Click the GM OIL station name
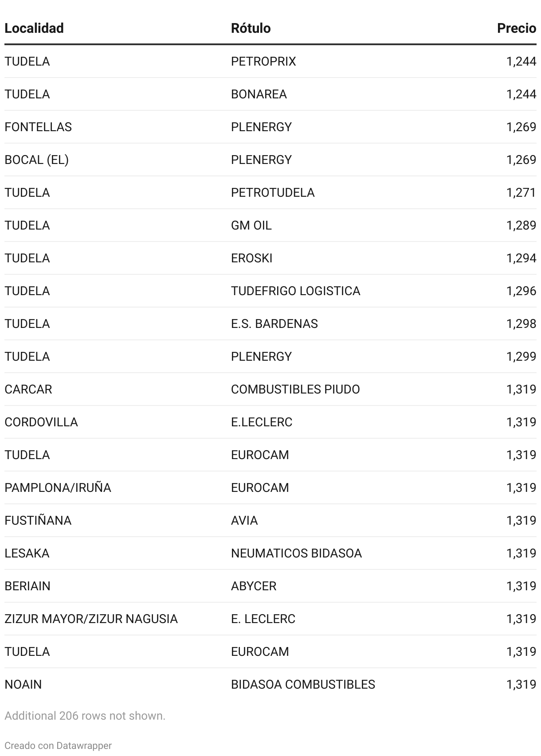The height and width of the screenshot is (756, 541). [251, 225]
